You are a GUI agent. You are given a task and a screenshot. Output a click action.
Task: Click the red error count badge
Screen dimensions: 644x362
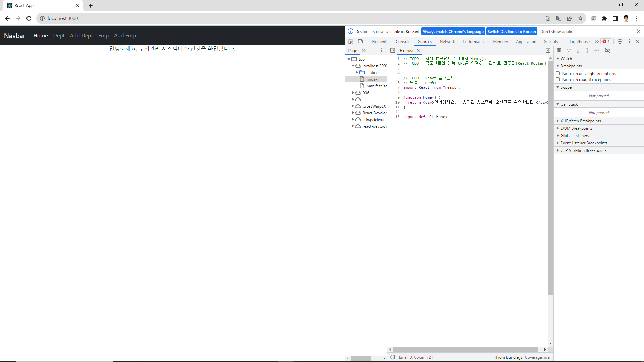click(606, 41)
